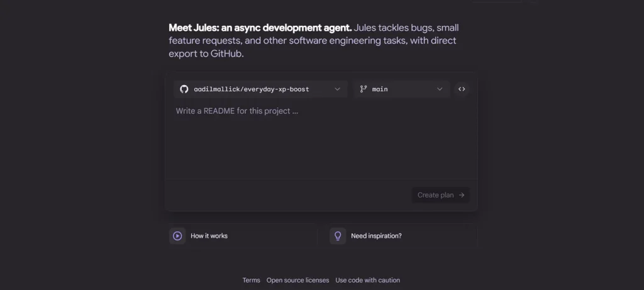Click the bold 'Meet Jules' heading text
This screenshot has width=644, height=290.
pyautogui.click(x=259, y=28)
